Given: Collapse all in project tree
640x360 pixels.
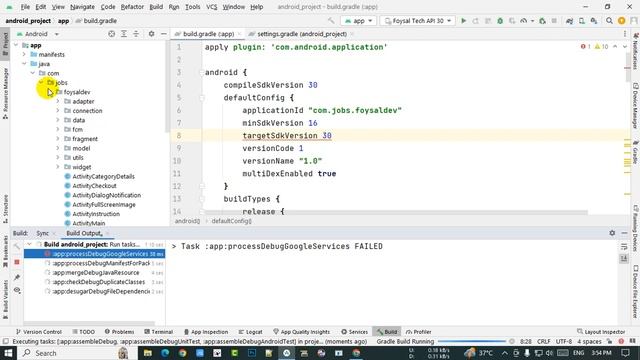Looking at the screenshot, I should pos(136,34).
